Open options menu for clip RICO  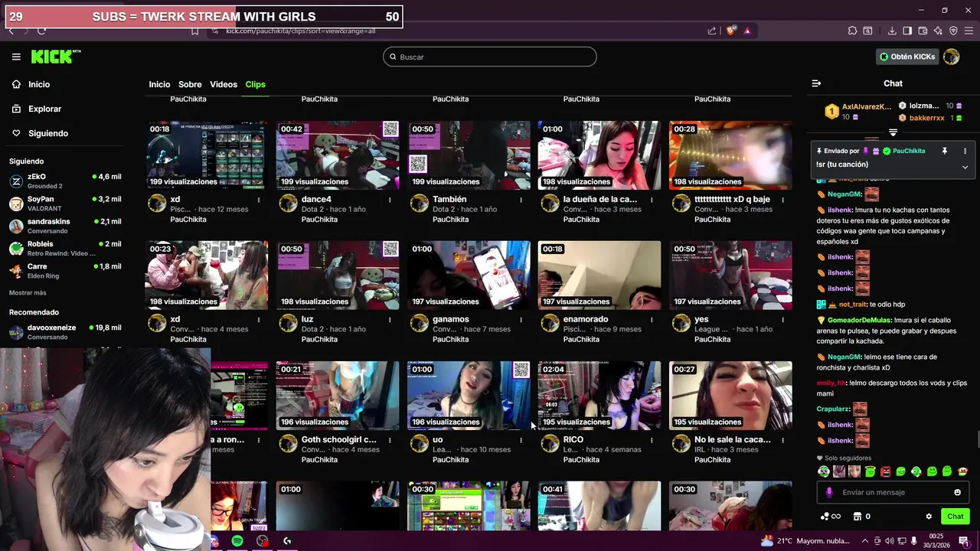point(652,440)
